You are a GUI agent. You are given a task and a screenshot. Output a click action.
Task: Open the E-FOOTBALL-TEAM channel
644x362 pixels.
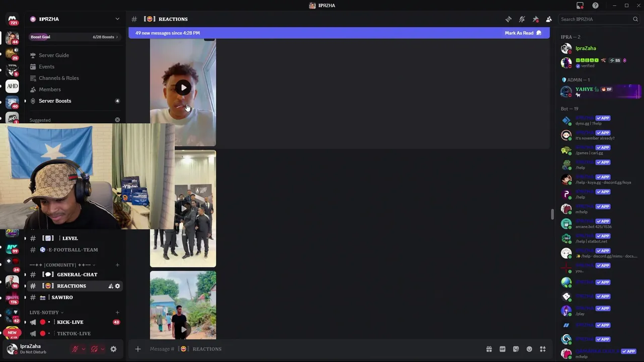pos(73,250)
